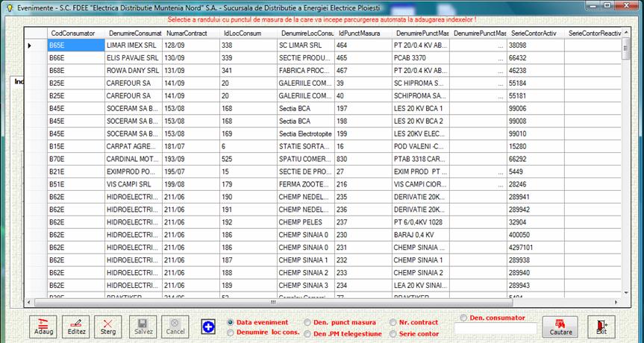Click the disabled Salvez save button
The height and width of the screenshot is (343, 644).
click(143, 327)
